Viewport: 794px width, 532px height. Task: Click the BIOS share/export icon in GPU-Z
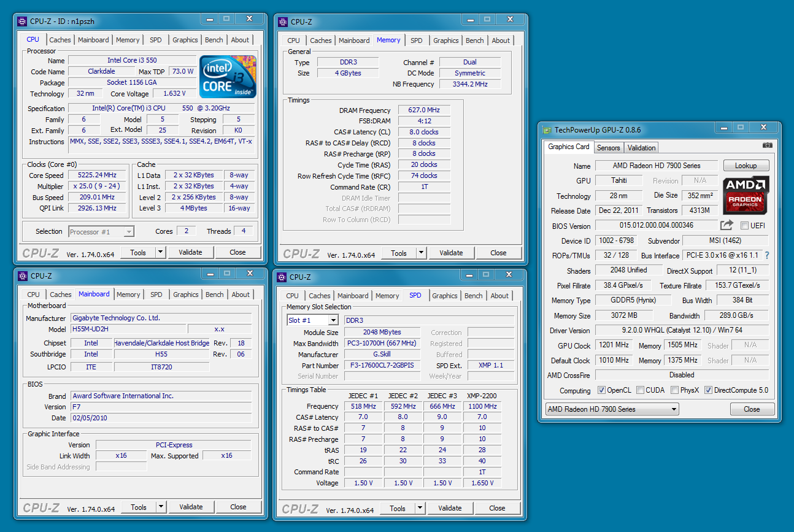pos(727,225)
